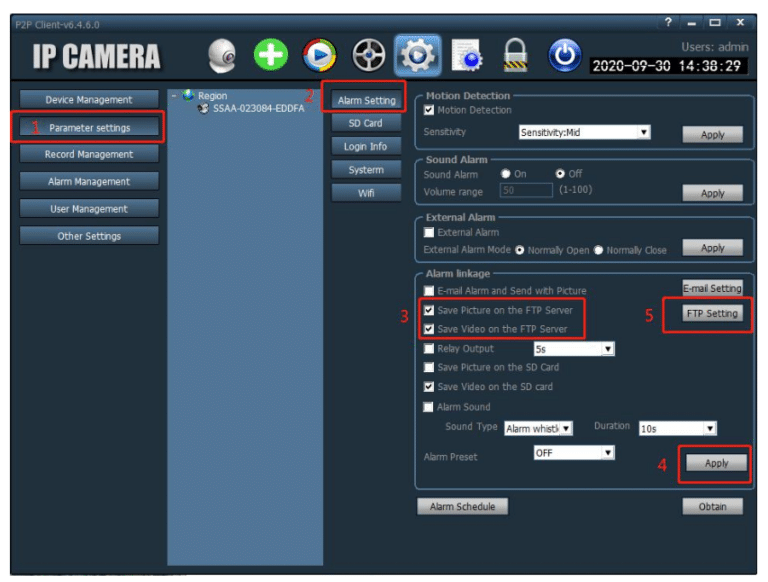Screen dimensions: 768x582
Task: Expand the alarm Duration dropdown
Action: (x=677, y=428)
